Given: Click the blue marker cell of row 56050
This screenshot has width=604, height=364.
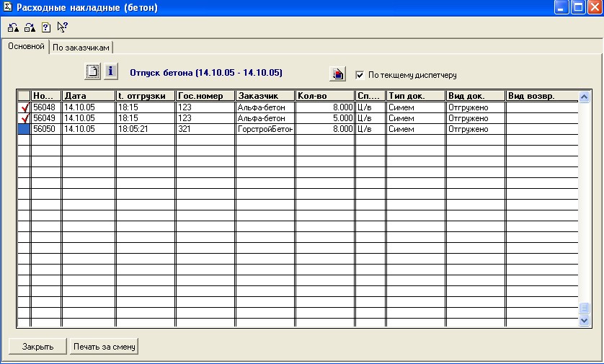Looking at the screenshot, I should coord(24,129).
